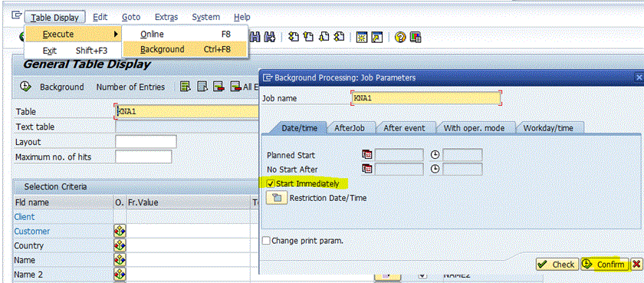Click Maximum no. of hits field
The height and width of the screenshot is (283, 644).
143,157
